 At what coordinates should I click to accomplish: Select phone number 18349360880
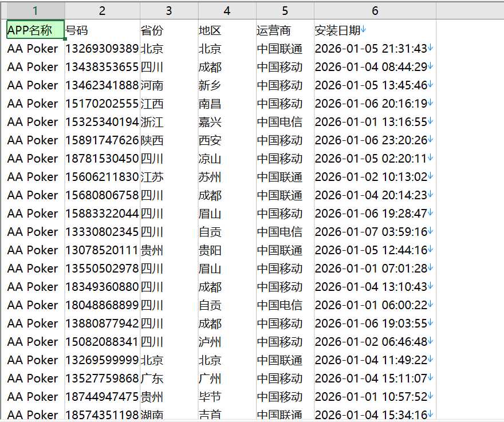(x=102, y=287)
